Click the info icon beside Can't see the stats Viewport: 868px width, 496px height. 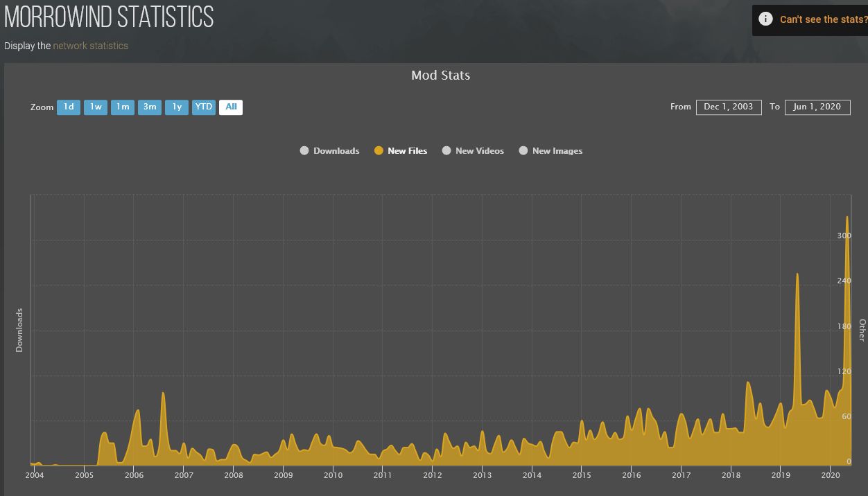[x=765, y=19]
